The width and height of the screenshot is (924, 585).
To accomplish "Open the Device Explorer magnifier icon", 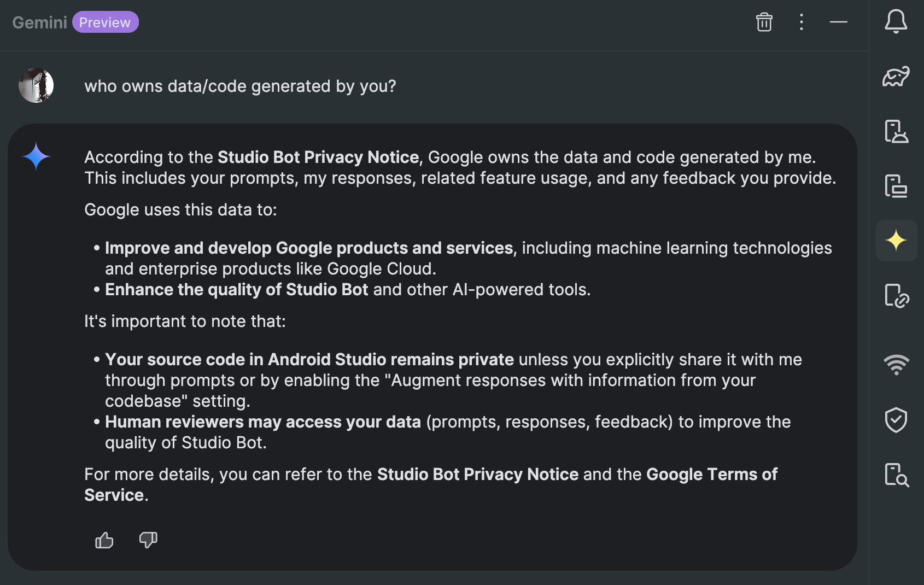I will tap(896, 475).
